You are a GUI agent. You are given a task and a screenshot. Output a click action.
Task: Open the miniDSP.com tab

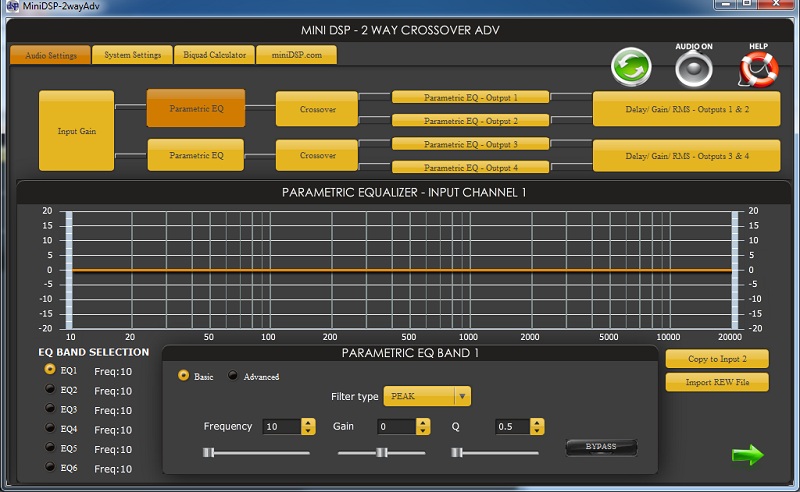(x=296, y=55)
